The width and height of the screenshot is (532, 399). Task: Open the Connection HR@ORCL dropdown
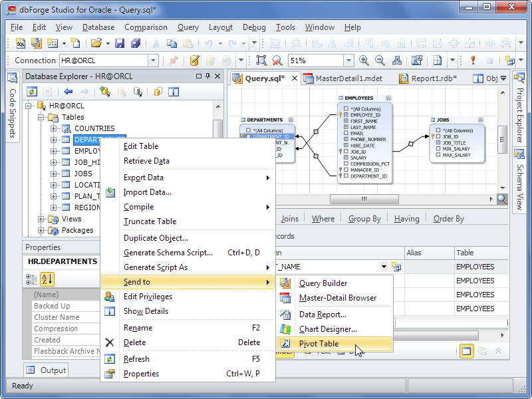(x=153, y=61)
